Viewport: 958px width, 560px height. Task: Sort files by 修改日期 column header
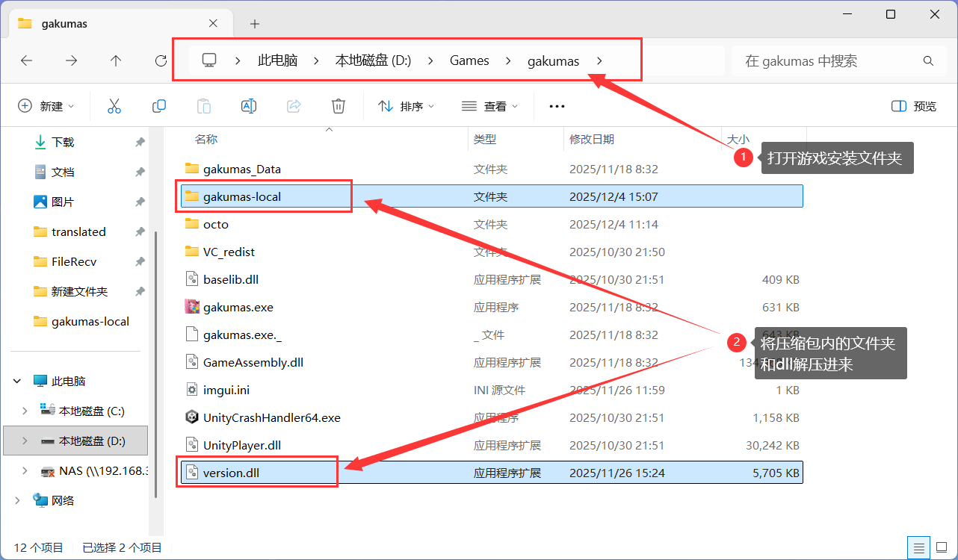tap(592, 139)
